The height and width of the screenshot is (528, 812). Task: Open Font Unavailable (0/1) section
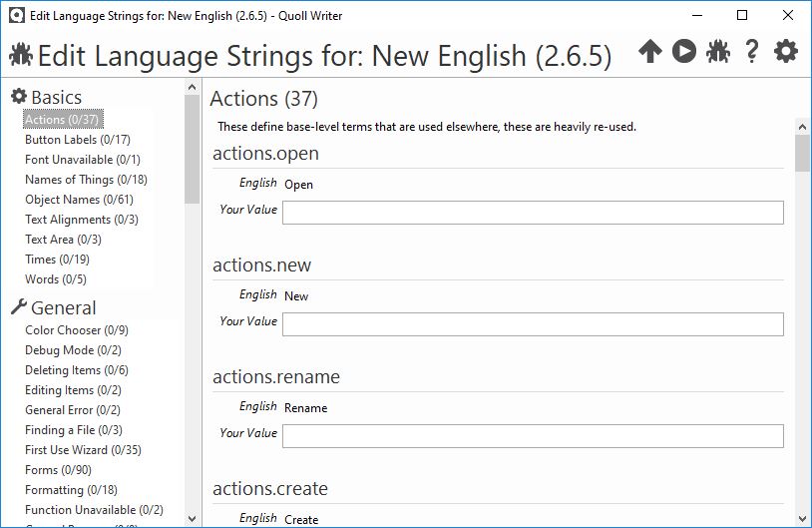(83, 159)
